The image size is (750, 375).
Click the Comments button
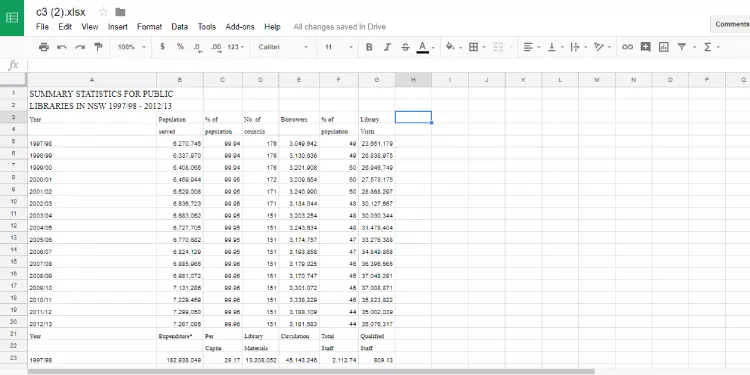point(730,24)
